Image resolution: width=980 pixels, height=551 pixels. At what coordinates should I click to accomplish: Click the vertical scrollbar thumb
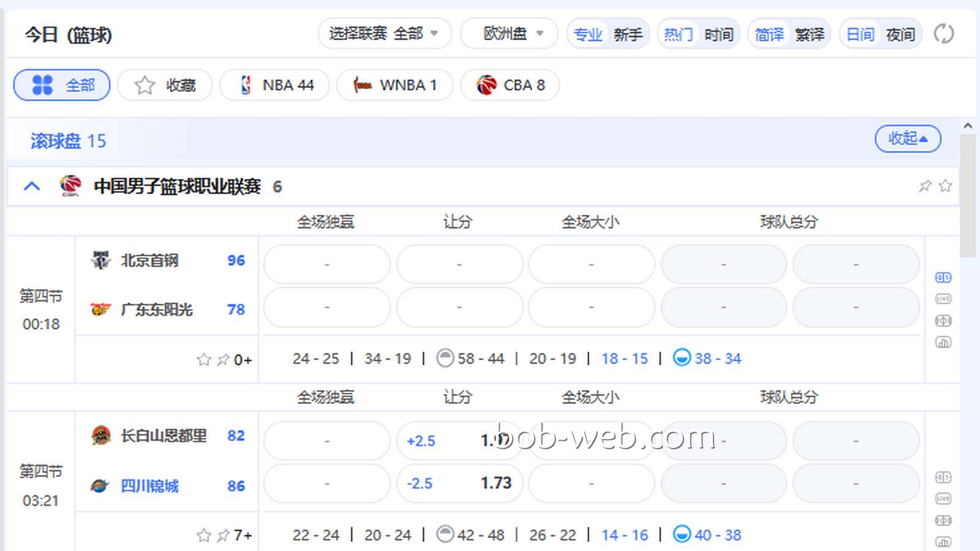(968, 196)
